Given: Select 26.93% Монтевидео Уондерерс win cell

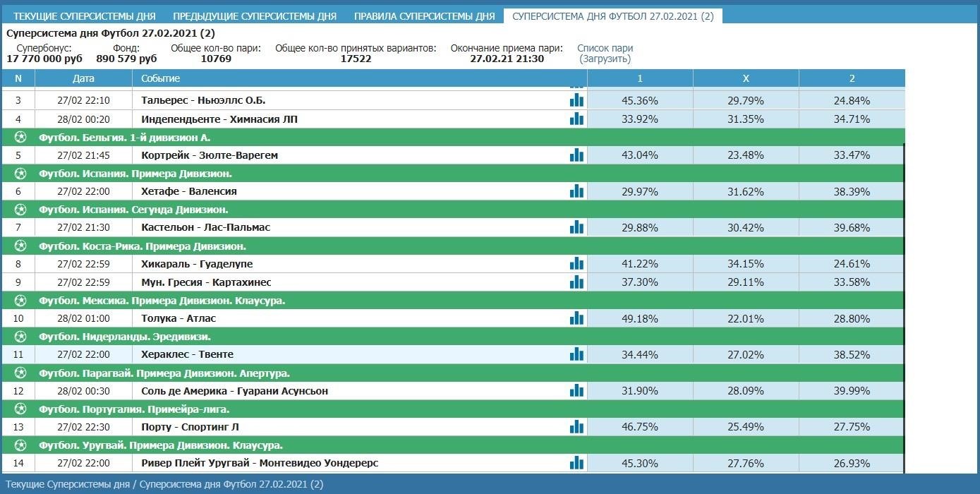Looking at the screenshot, I should point(852,463).
